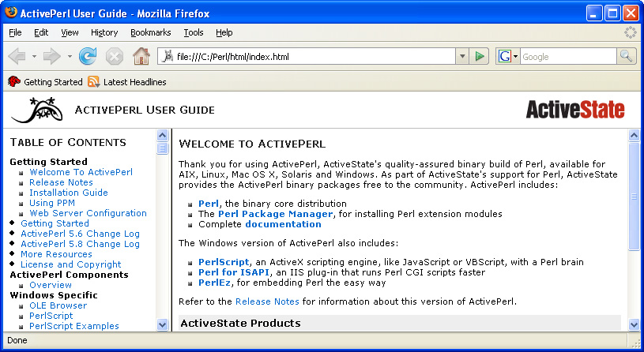The image size is (644, 352).
Task: Go to the Home page icon
Action: [141, 56]
